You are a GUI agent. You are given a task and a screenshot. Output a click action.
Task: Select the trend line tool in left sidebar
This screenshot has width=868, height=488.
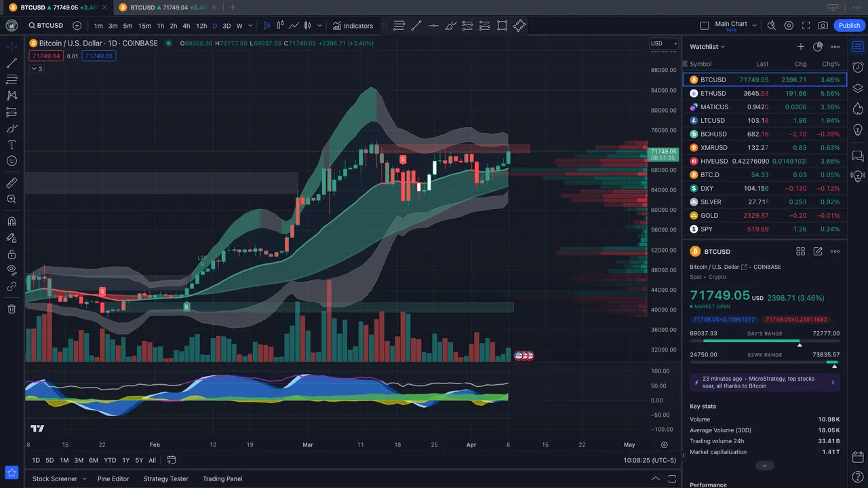point(12,63)
